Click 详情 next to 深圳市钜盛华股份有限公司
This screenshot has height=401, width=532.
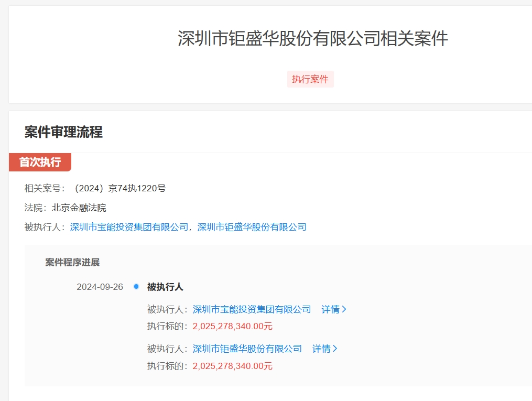(x=321, y=349)
